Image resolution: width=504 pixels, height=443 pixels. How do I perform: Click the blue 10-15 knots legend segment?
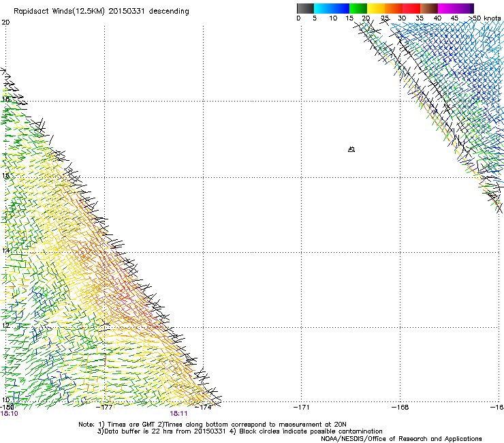click(x=341, y=8)
